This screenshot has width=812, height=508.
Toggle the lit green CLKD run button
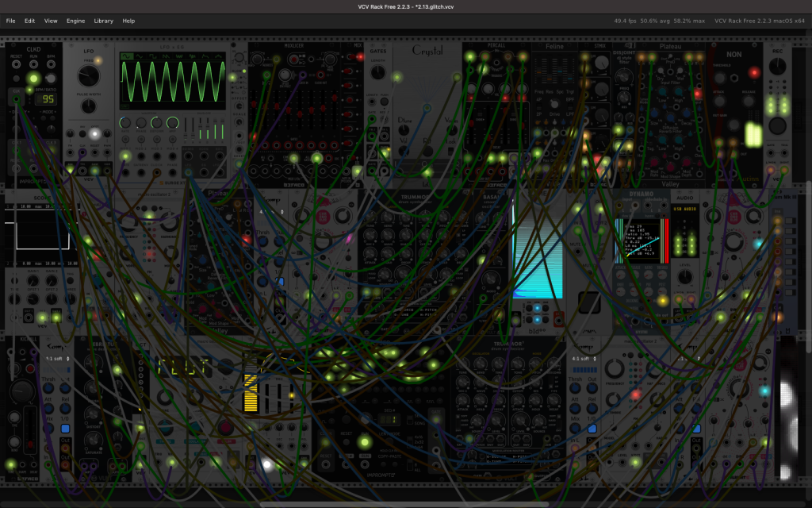(x=33, y=79)
